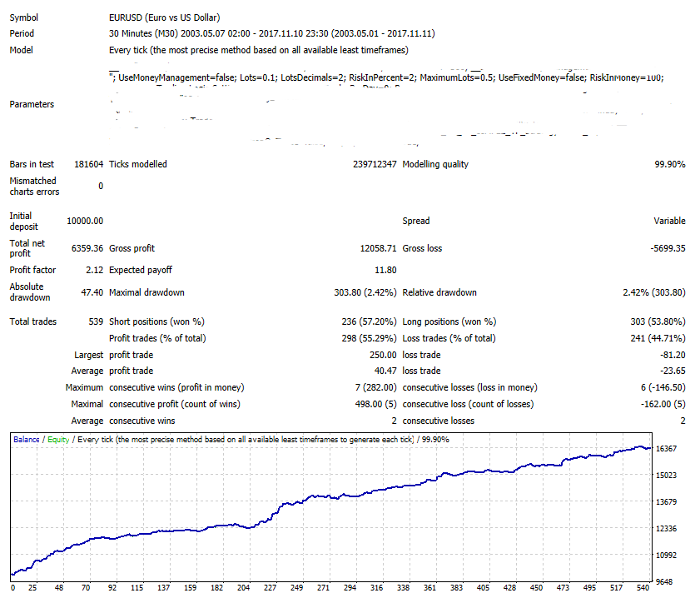Image resolution: width=700 pixels, height=598 pixels.
Task: Click the 'Symbol' label
Action: (23, 17)
